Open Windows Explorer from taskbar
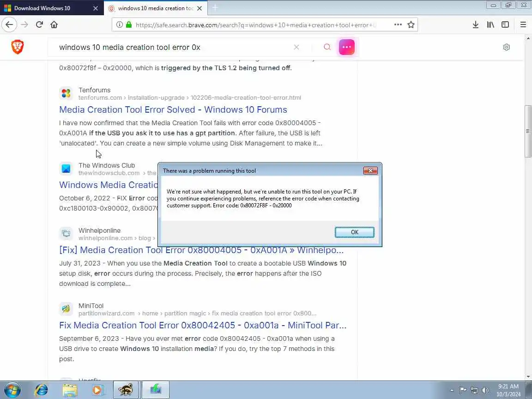 pyautogui.click(x=70, y=390)
